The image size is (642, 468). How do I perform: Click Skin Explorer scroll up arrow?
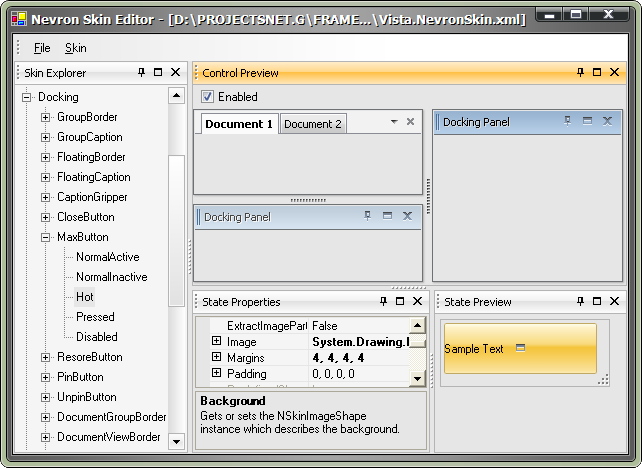[176, 96]
